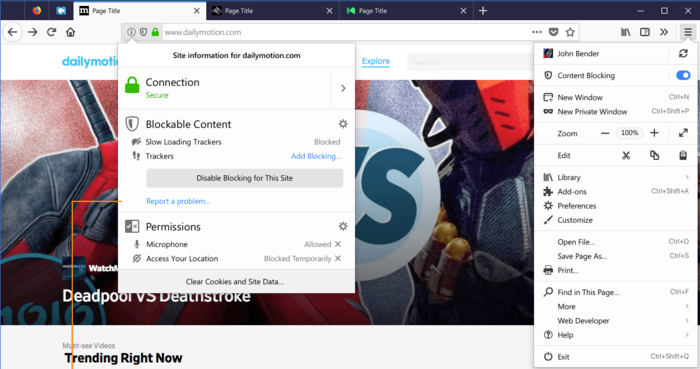Expand Connection details chevron

[343, 88]
